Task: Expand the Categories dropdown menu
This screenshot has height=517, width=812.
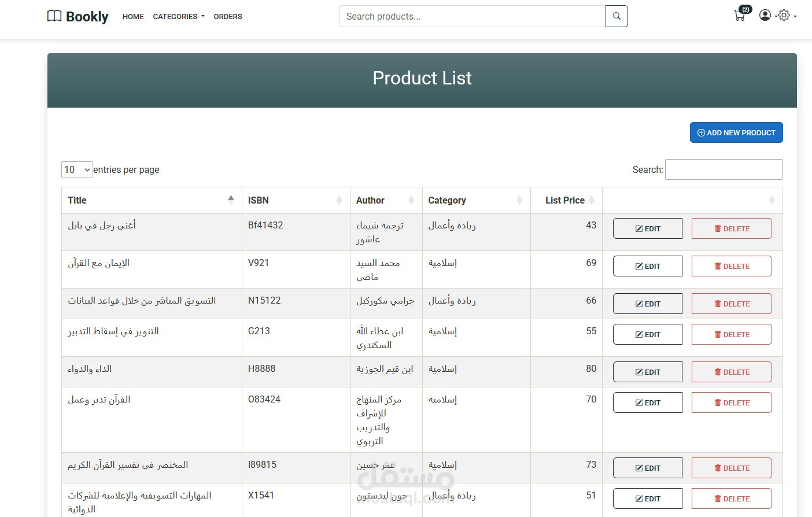Action: pyautogui.click(x=179, y=17)
